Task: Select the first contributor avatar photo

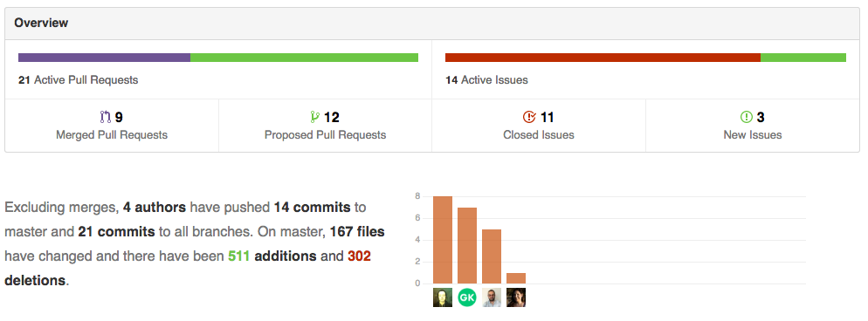Action: (x=443, y=297)
